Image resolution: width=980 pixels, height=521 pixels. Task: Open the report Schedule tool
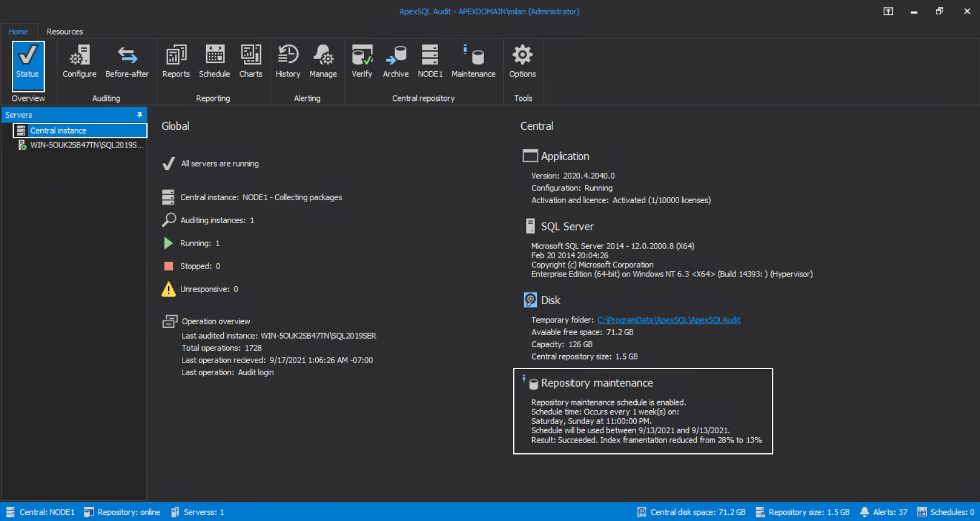click(x=214, y=61)
